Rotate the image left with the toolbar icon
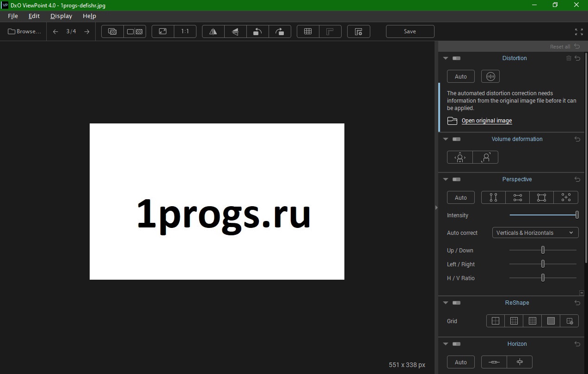 [x=257, y=31]
